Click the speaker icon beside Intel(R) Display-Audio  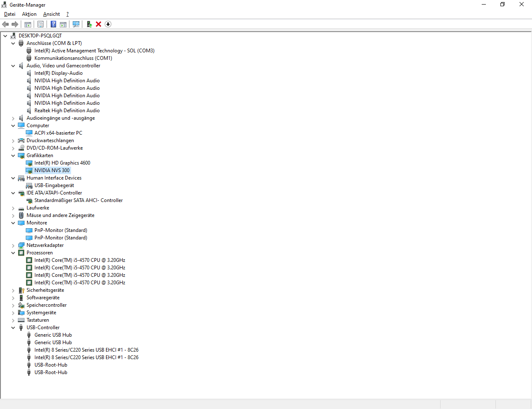click(x=29, y=73)
